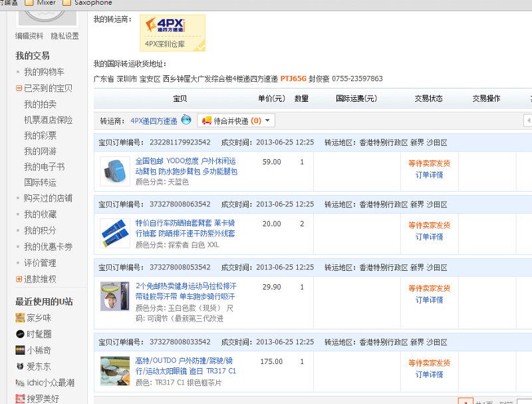Go to 我的购物车 in sidebar
532x404 pixels.
[44, 72]
